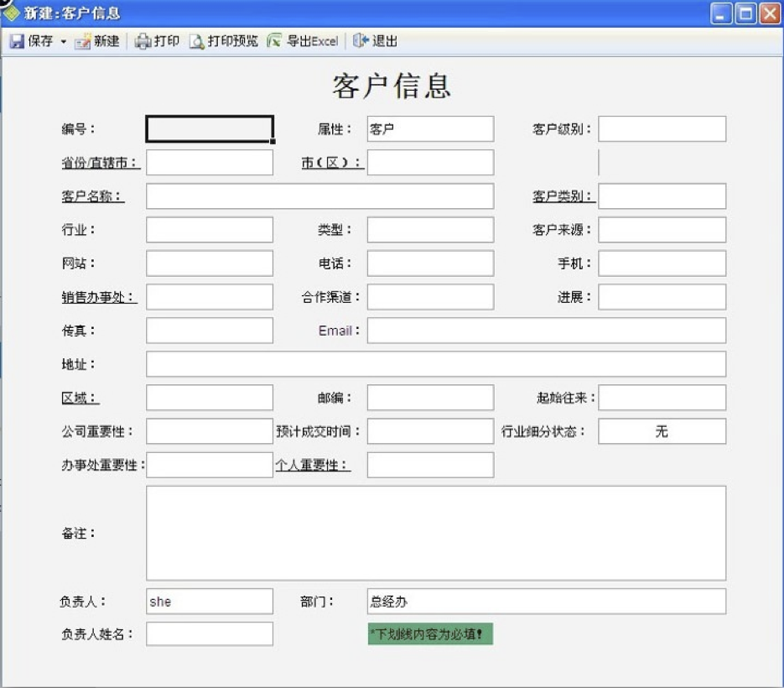
Task: Click the 网站 field
Action: point(210,263)
